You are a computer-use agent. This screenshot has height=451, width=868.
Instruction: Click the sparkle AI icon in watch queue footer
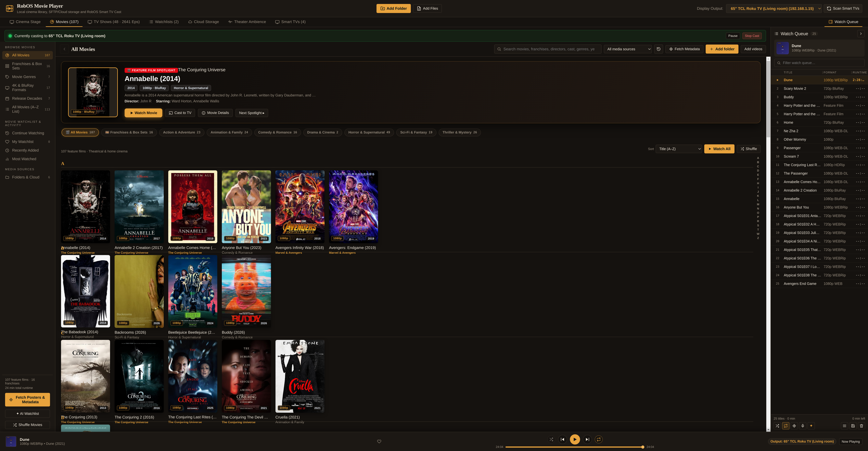[x=811, y=426]
